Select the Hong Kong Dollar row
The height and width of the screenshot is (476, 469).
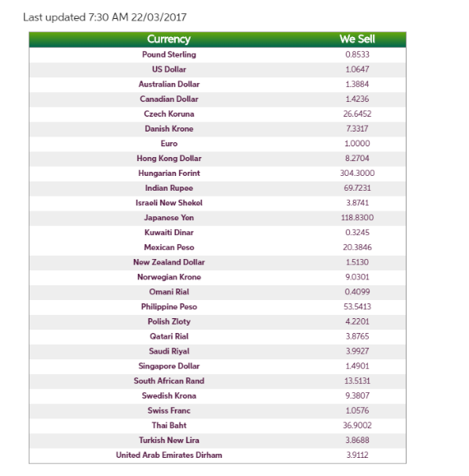point(218,159)
